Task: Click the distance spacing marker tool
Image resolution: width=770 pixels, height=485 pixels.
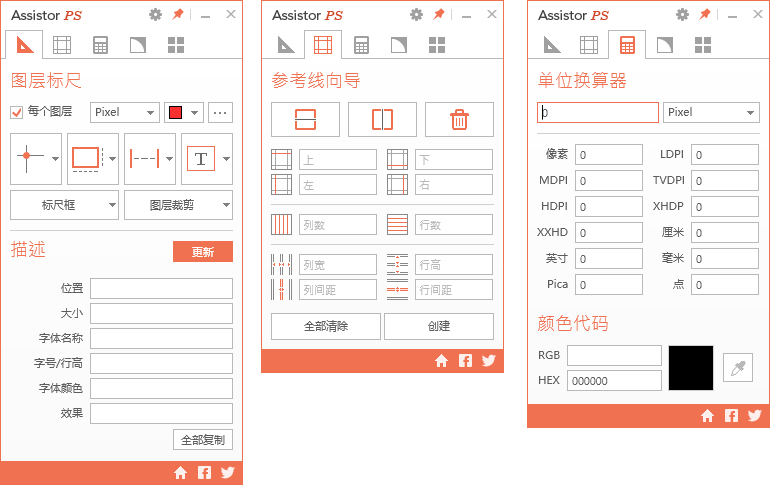Action: click(x=144, y=159)
